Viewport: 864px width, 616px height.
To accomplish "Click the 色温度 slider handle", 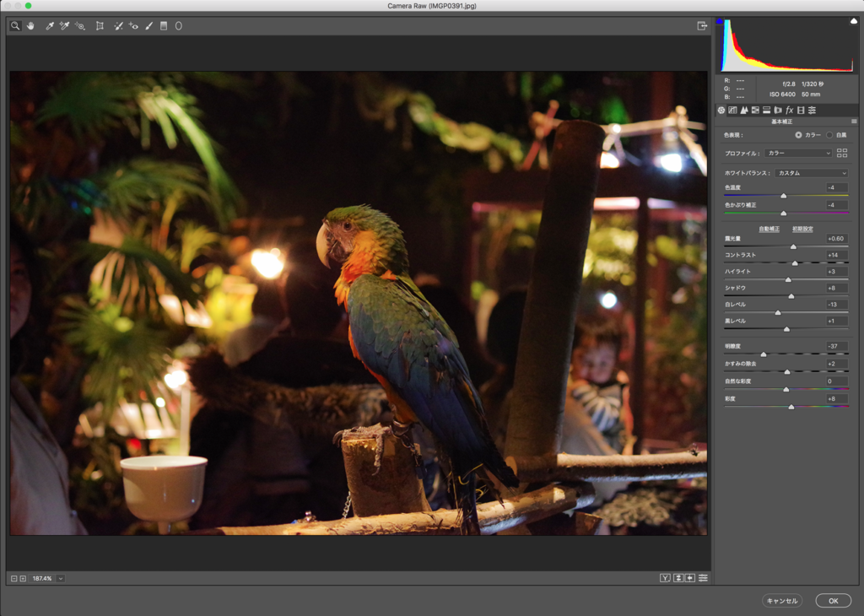I will pos(784,196).
